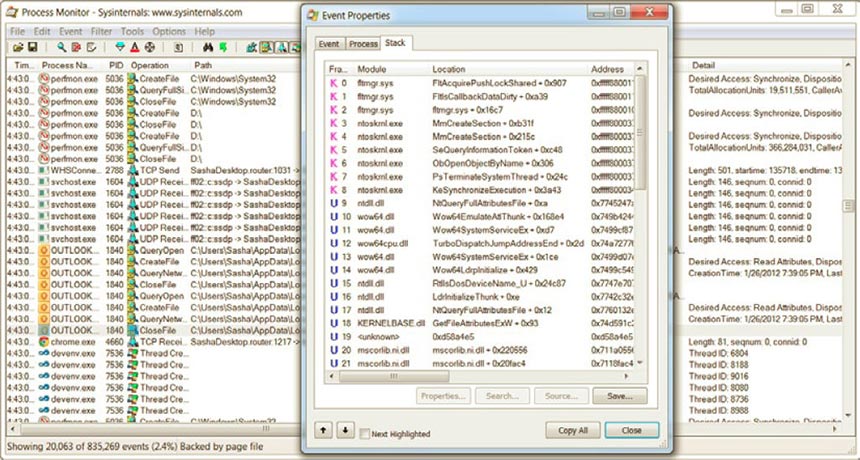Click the Save... button in Event Properties
860x460 pixels.
point(620,396)
